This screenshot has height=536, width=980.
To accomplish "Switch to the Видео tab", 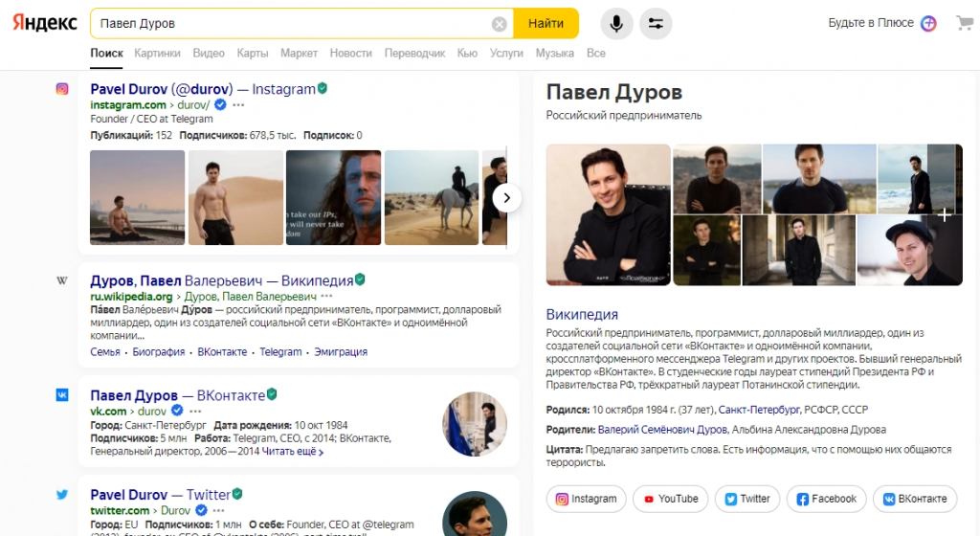I will pyautogui.click(x=208, y=53).
